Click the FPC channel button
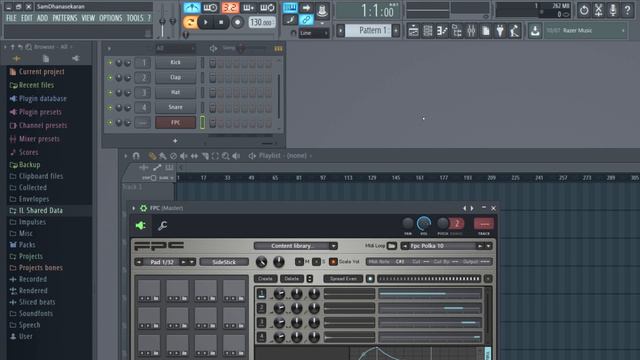 (x=176, y=122)
